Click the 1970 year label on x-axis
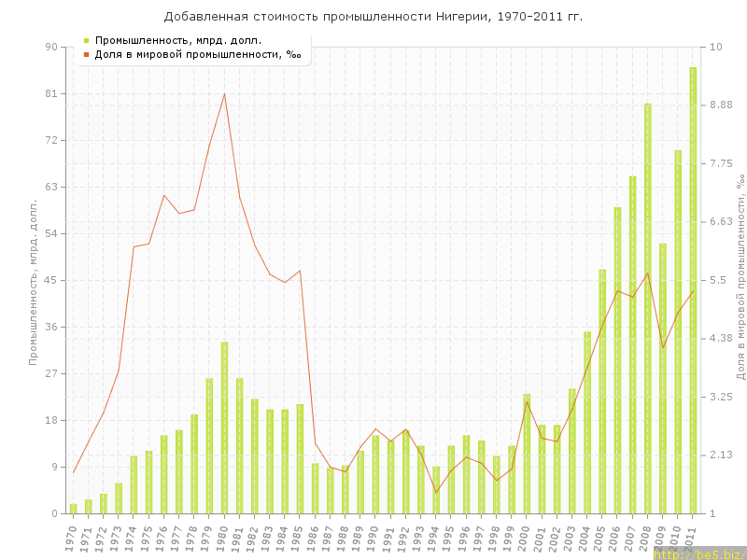This screenshot has height=560, width=747. click(x=70, y=538)
